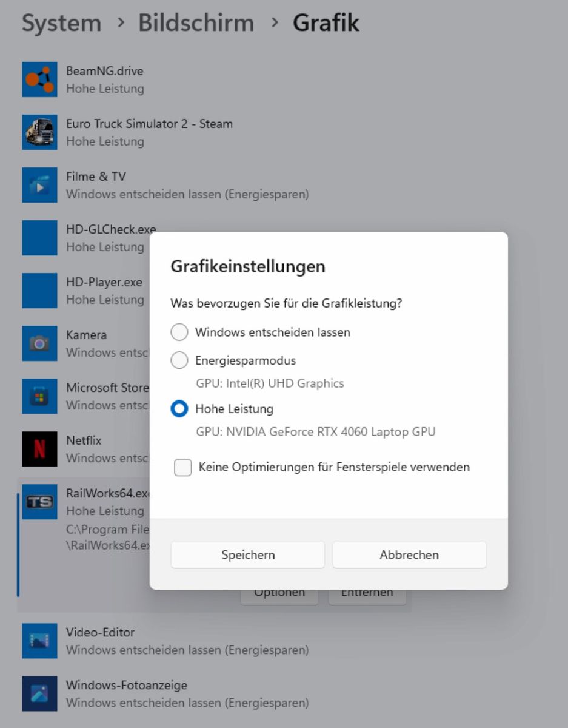Click the Windows-Fotoanzeige icon
Screen dimensions: 568x728
coord(39,693)
